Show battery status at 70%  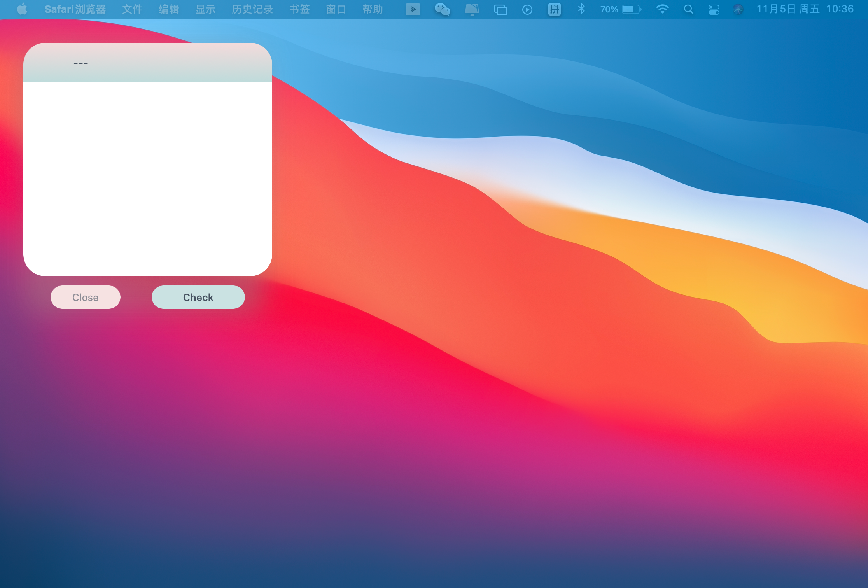point(621,9)
